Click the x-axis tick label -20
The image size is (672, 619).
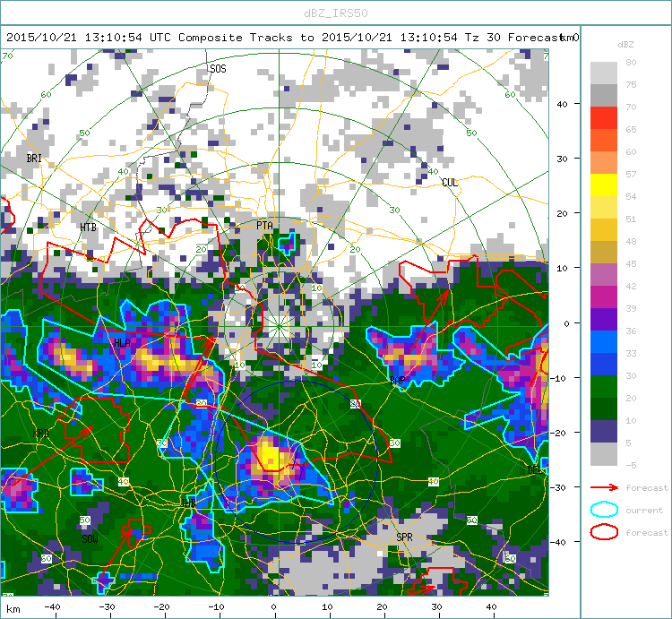161,607
